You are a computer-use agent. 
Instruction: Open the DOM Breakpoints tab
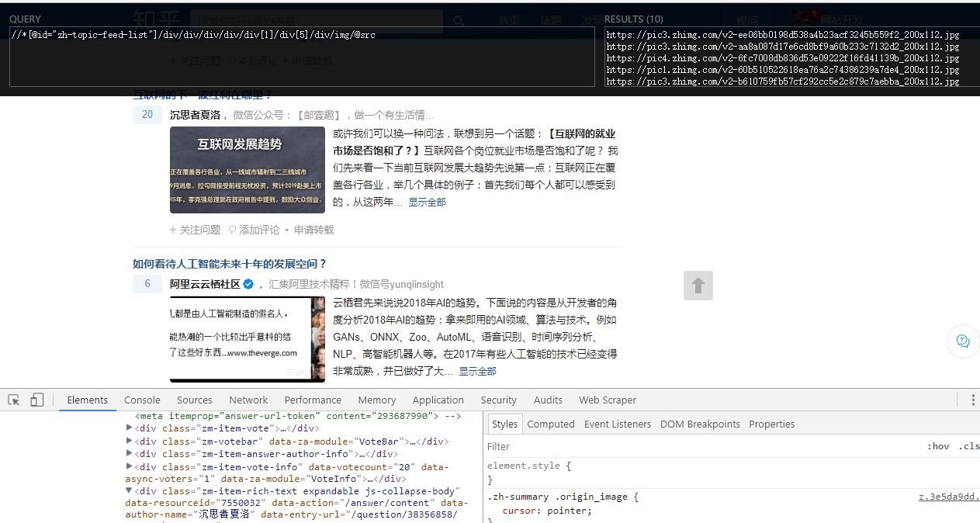(x=700, y=424)
